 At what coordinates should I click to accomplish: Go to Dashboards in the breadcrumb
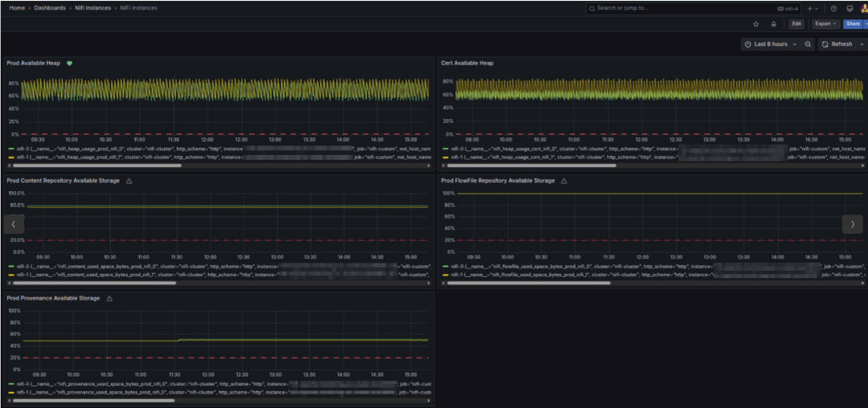[x=50, y=8]
